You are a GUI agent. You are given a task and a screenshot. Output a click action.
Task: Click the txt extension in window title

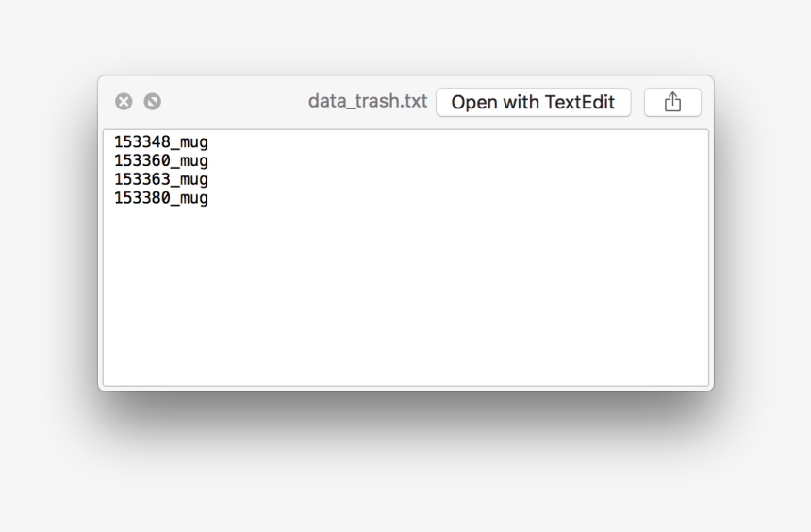pos(413,101)
